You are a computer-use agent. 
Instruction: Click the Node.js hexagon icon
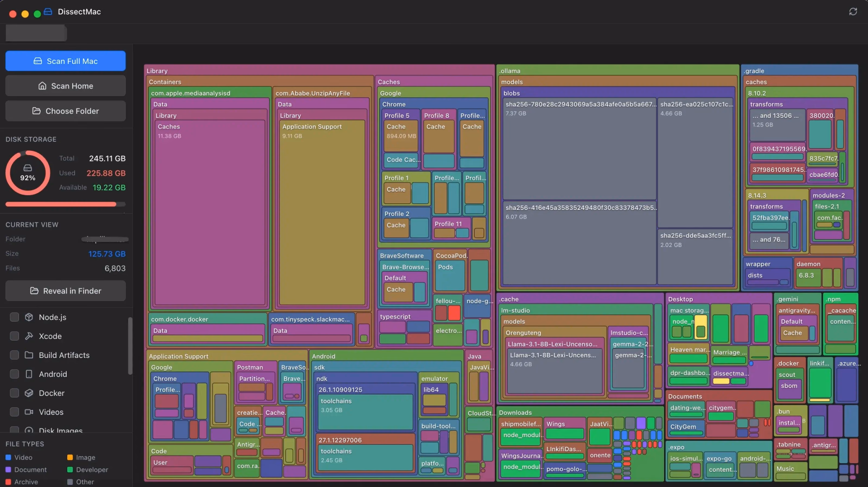tap(29, 317)
